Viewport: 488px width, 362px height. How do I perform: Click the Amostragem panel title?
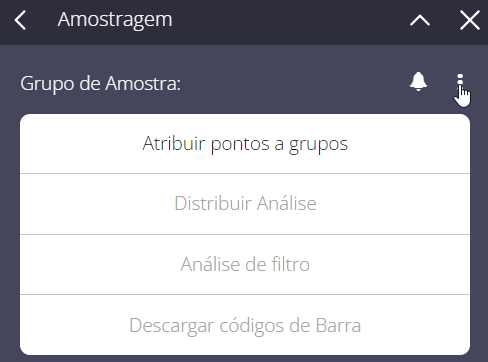tap(115, 20)
